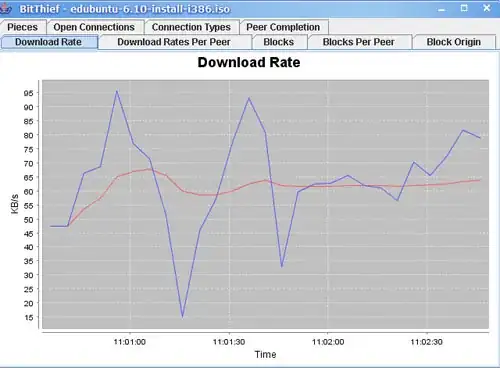Click the window title bar text

(x=125, y=9)
